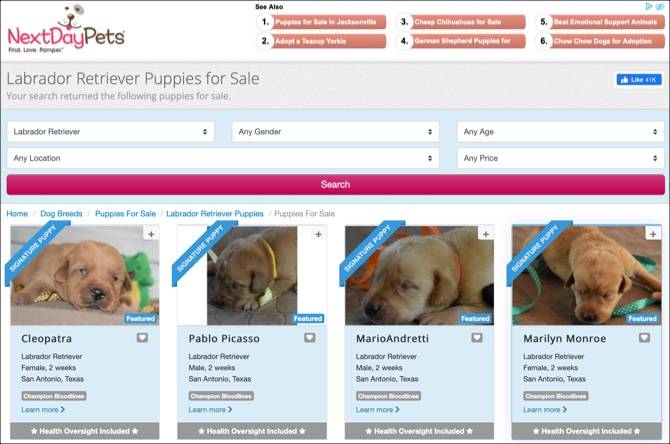Favorite Cleopatra with the heart icon
Viewport: 670px width, 444px height.
click(142, 338)
